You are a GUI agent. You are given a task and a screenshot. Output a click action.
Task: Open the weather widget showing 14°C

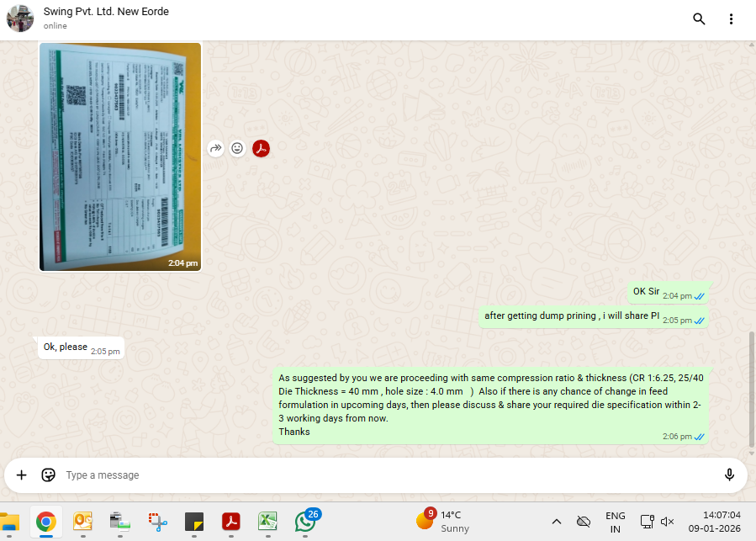442,522
